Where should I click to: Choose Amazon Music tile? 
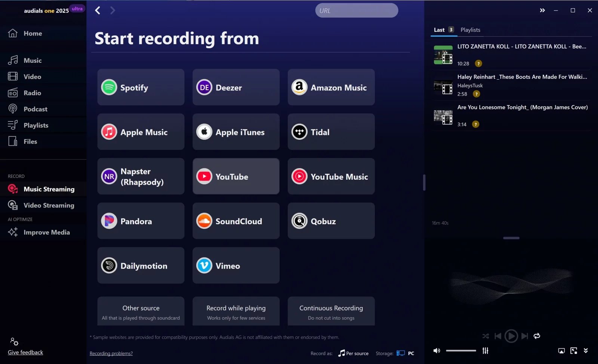[331, 87]
